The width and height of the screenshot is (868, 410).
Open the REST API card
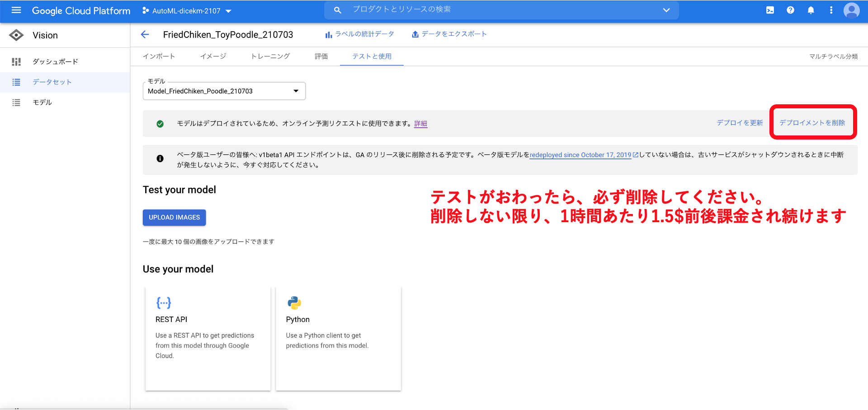click(x=208, y=338)
